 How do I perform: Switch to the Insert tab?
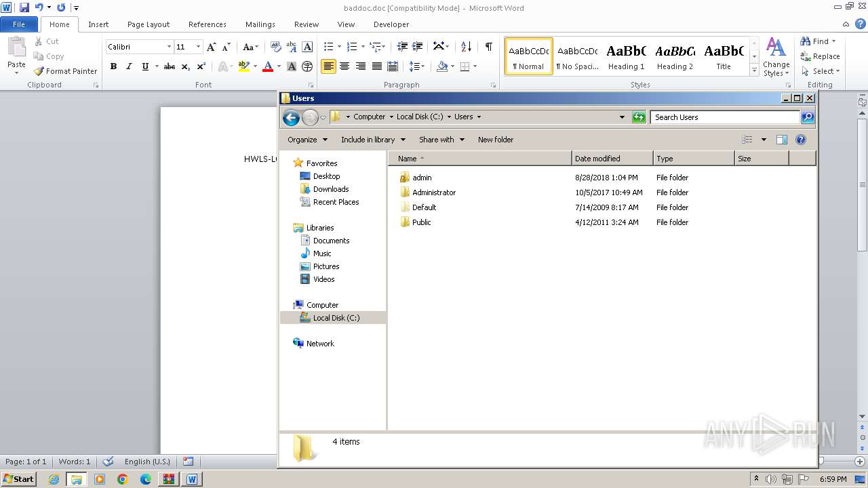tap(98, 24)
